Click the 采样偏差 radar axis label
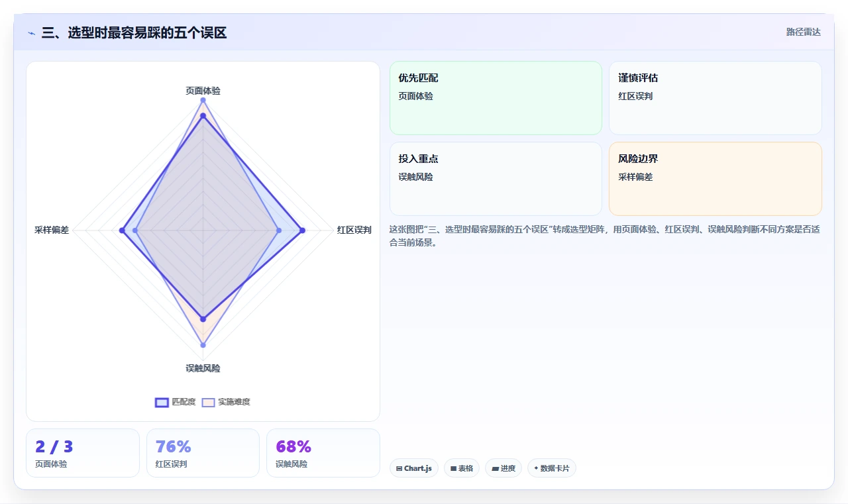Screen dimensions: 848x504 (x=52, y=230)
